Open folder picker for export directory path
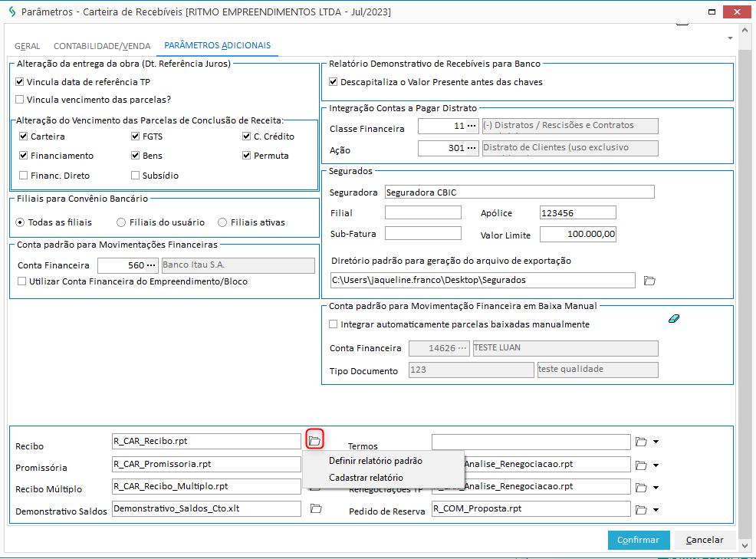Screen dimensions: 756x559 click(649, 281)
